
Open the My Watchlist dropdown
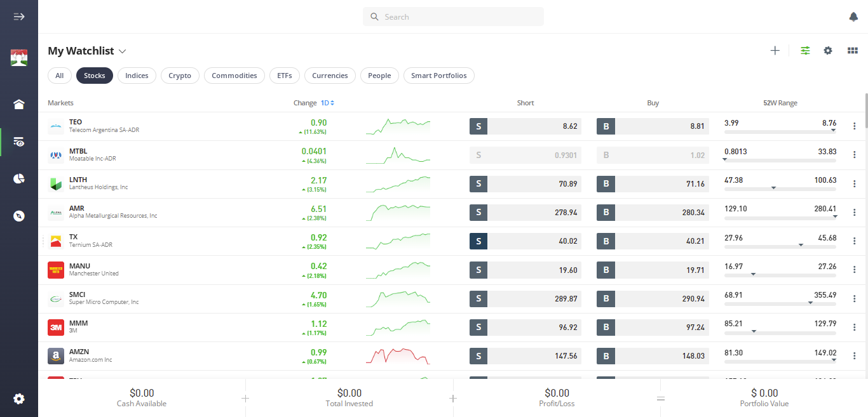click(x=122, y=51)
